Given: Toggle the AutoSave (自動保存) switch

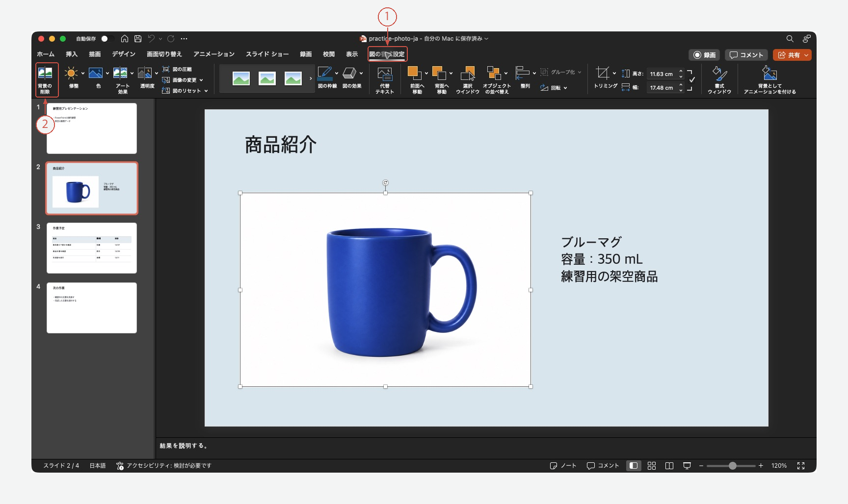Looking at the screenshot, I should point(107,39).
